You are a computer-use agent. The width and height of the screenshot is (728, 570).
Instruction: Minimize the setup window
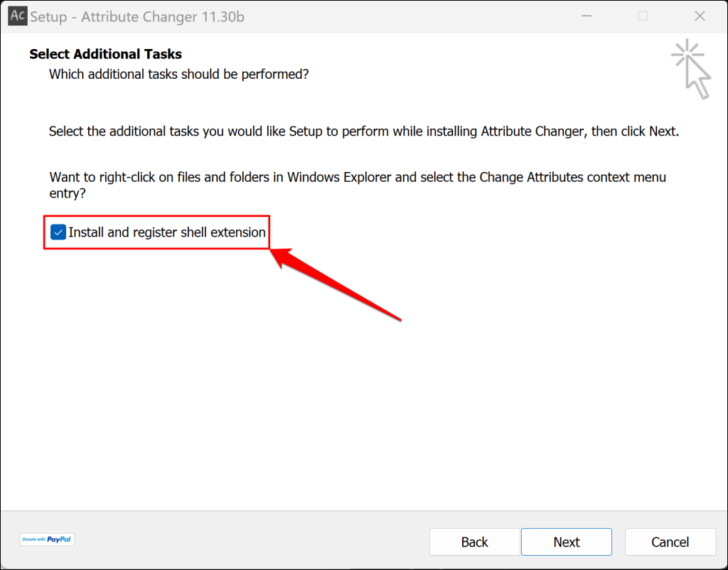[x=587, y=16]
